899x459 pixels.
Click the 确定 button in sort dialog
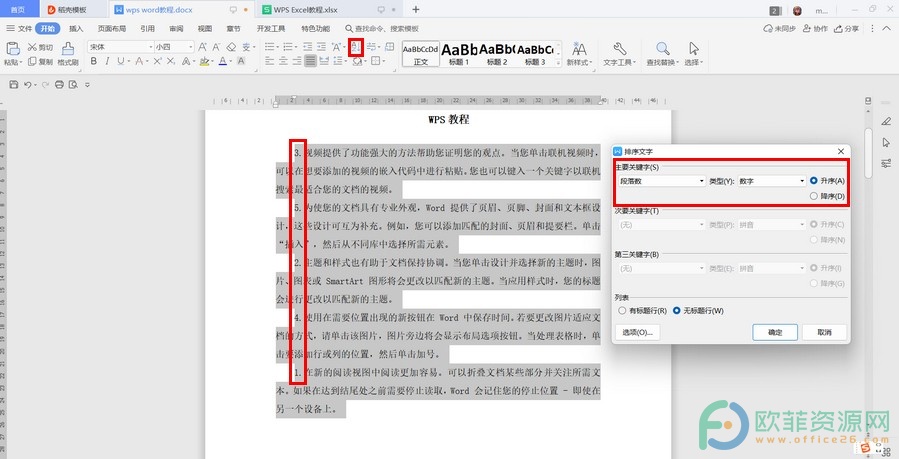775,332
